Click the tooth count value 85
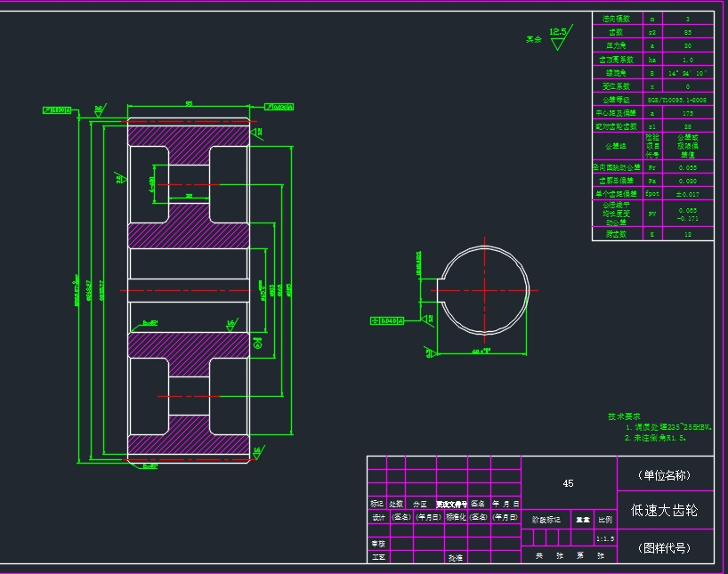Screen dimensions: 728x574 click(x=688, y=32)
